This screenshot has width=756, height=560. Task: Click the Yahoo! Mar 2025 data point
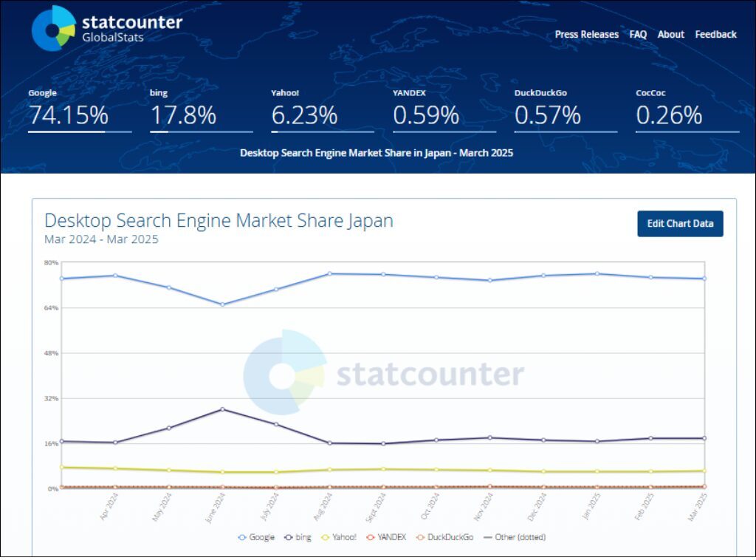pyautogui.click(x=704, y=471)
